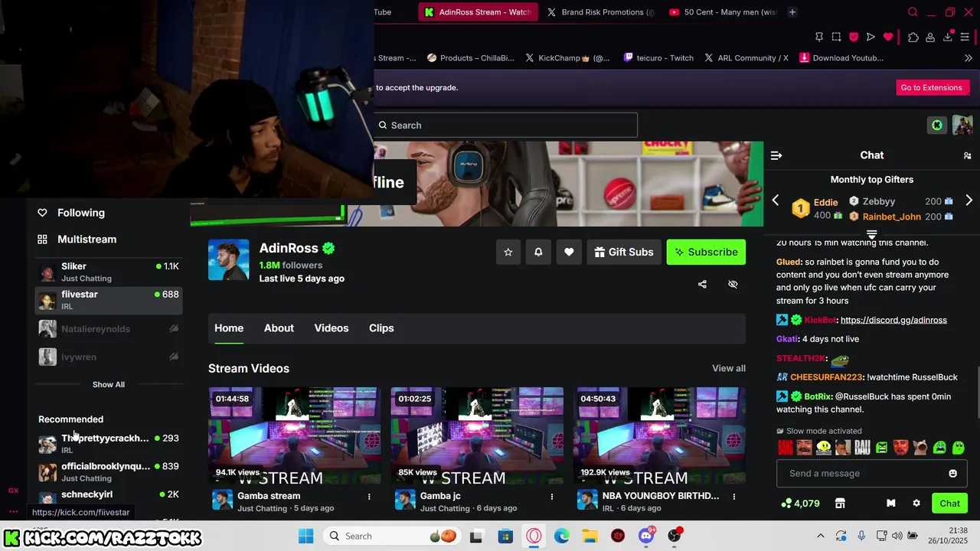This screenshot has width=980, height=551.
Task: Click the snapshot capture icon
Action: [x=836, y=37]
